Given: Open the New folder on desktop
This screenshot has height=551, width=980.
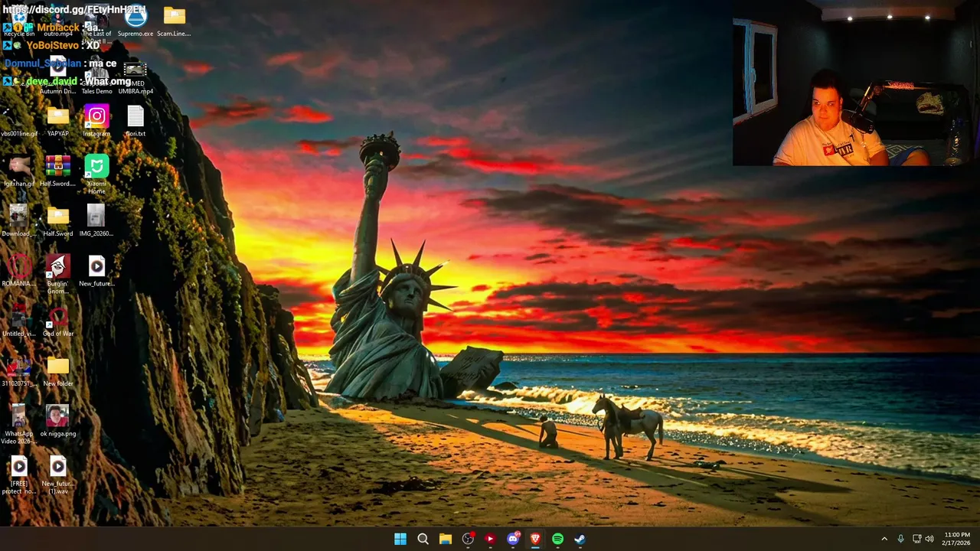Looking at the screenshot, I should tap(58, 371).
